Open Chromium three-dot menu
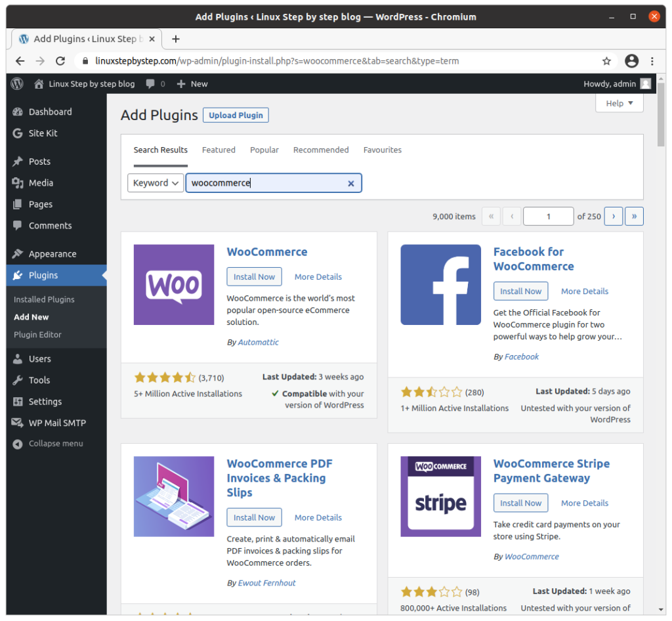 click(652, 61)
